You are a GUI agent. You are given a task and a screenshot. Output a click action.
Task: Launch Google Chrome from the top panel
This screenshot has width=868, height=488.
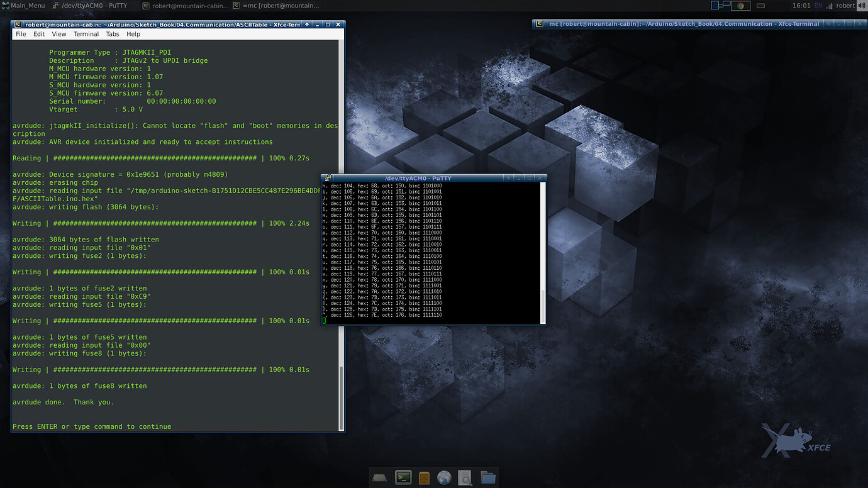[741, 5]
